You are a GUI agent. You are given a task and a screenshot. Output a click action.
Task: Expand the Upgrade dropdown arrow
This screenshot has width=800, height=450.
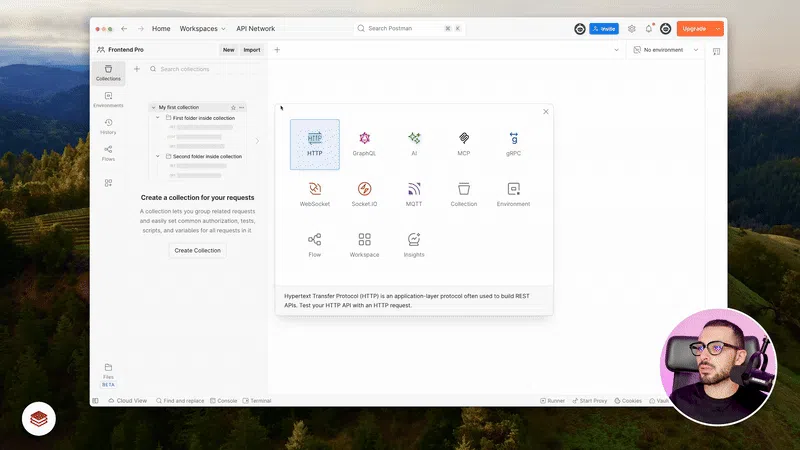[718, 29]
